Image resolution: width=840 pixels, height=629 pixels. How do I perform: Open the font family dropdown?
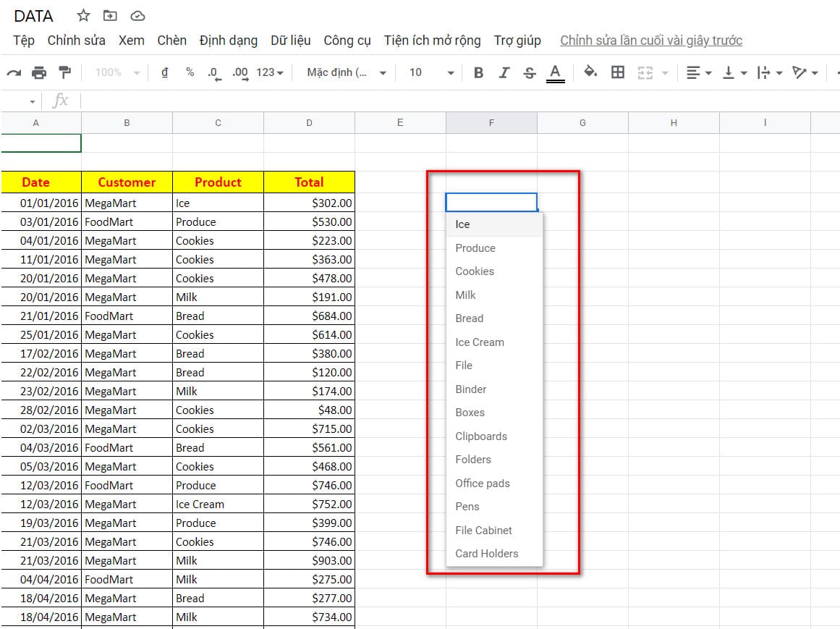[347, 72]
